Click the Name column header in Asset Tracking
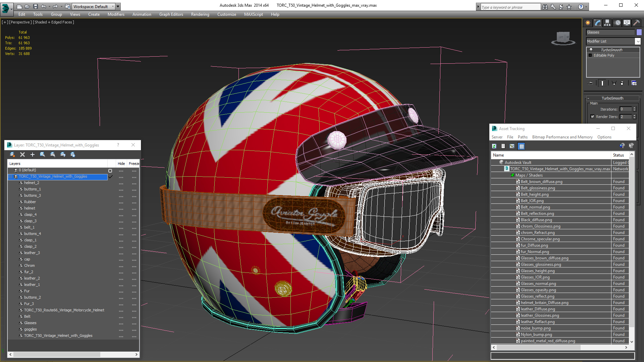 [551, 155]
